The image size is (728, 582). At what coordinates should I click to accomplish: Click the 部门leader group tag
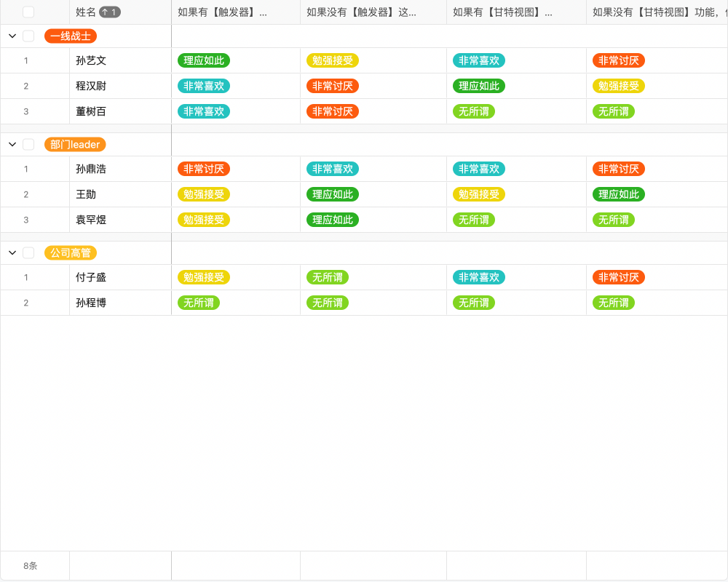[x=75, y=145]
